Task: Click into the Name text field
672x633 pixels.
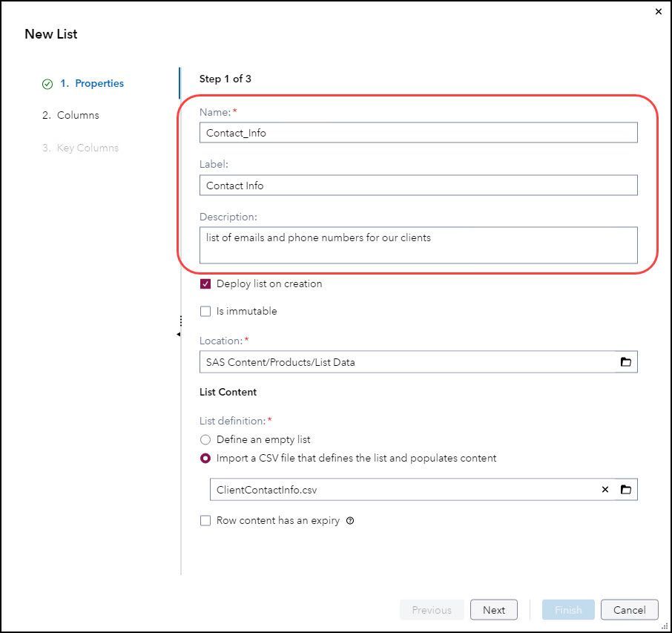Action: pos(418,133)
